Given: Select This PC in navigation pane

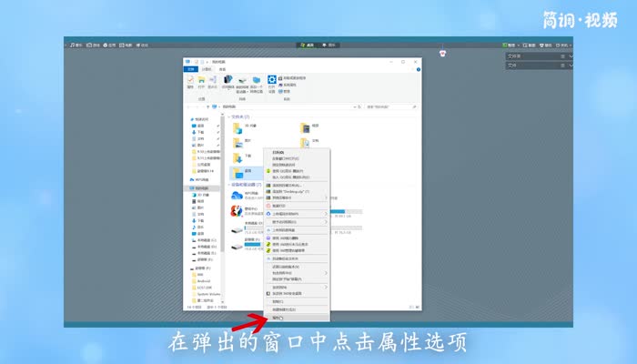Looking at the screenshot, I should (x=201, y=188).
